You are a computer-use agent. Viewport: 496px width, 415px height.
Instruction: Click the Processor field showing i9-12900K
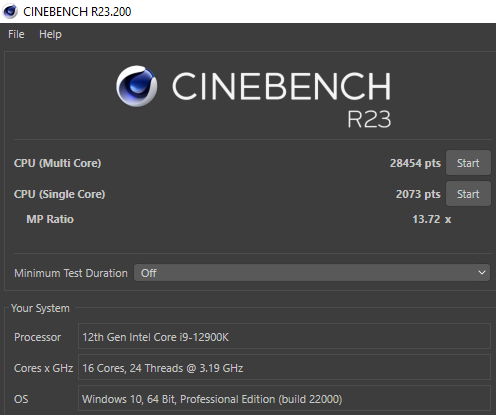point(284,336)
